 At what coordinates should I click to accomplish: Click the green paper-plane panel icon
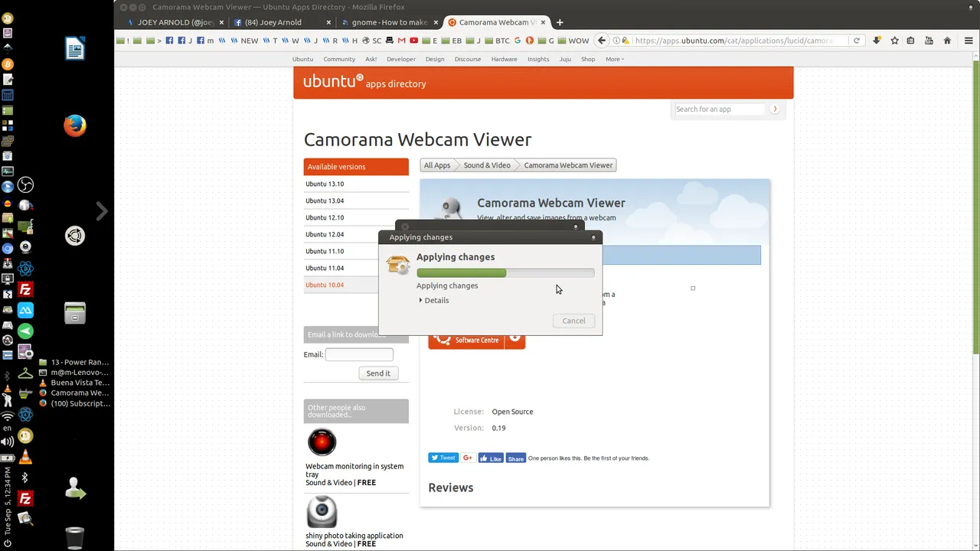(x=25, y=331)
